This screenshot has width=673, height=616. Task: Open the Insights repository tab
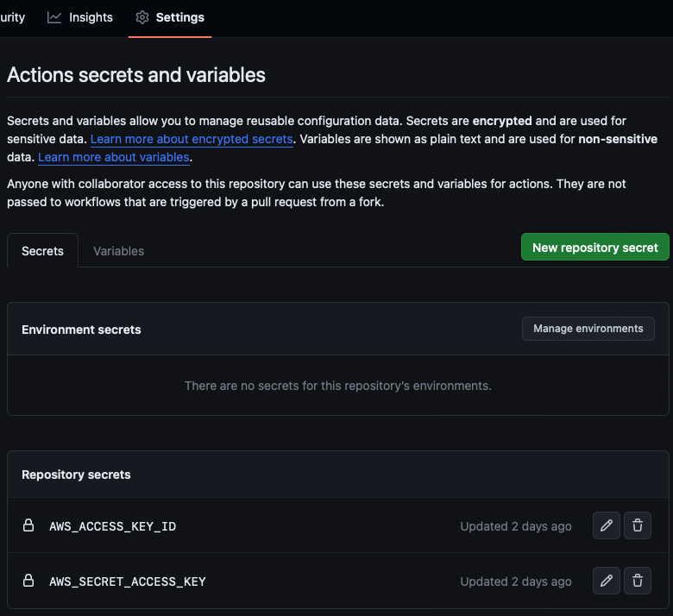(91, 17)
